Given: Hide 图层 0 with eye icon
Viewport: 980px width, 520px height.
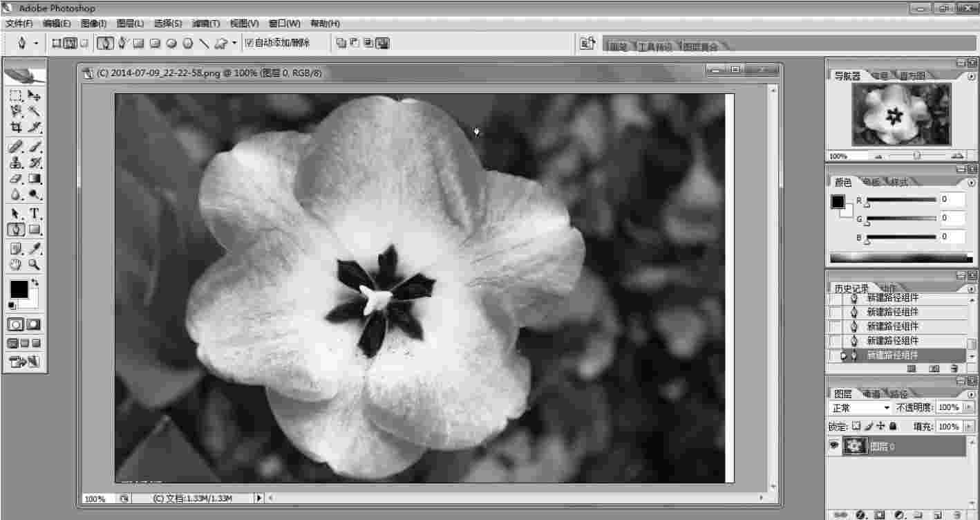Looking at the screenshot, I should click(x=835, y=447).
